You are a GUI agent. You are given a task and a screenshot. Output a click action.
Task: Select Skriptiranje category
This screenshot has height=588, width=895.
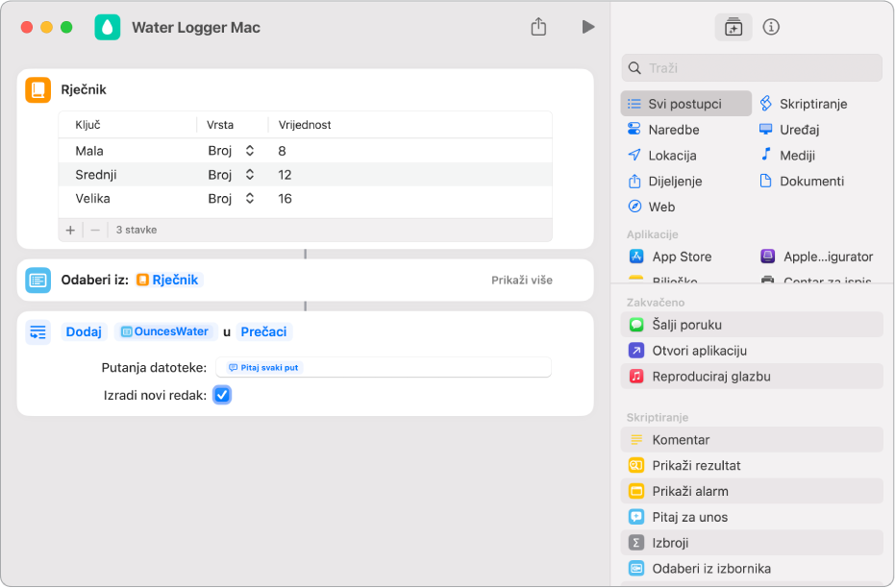[804, 104]
